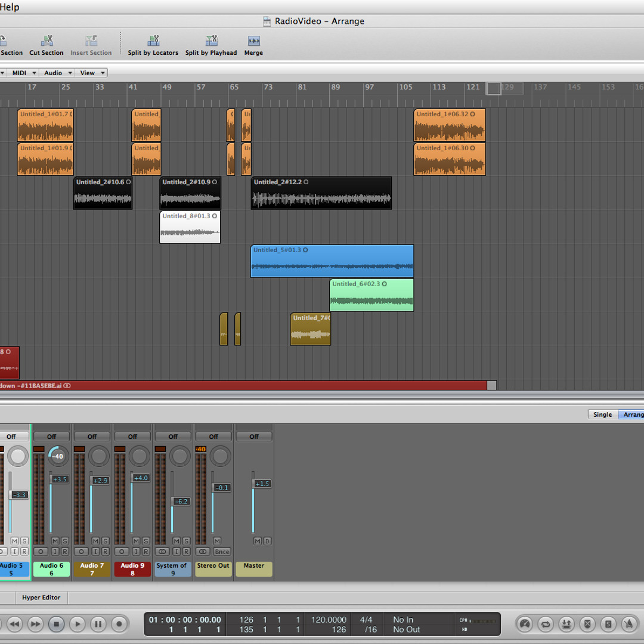Switch mixer to Arrange view
The height and width of the screenshot is (644, 644).
(631, 414)
